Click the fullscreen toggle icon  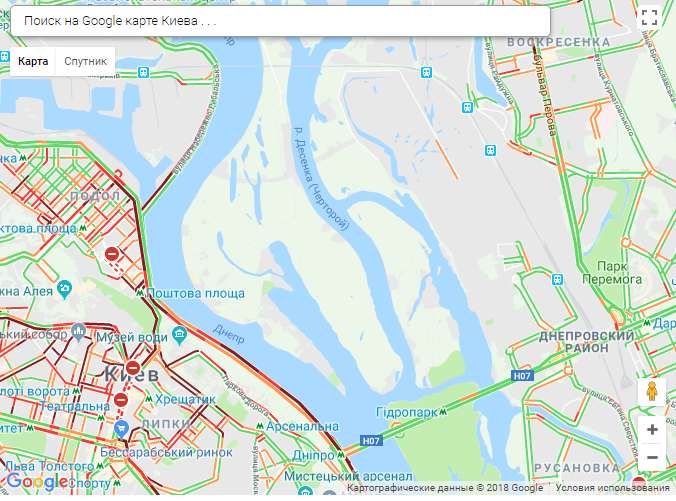click(x=649, y=18)
